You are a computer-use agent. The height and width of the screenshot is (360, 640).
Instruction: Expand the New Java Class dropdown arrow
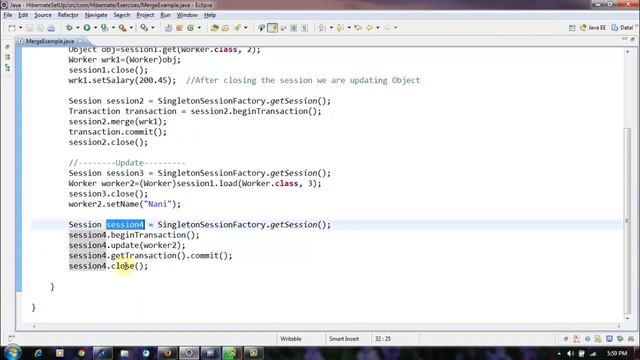point(199,28)
